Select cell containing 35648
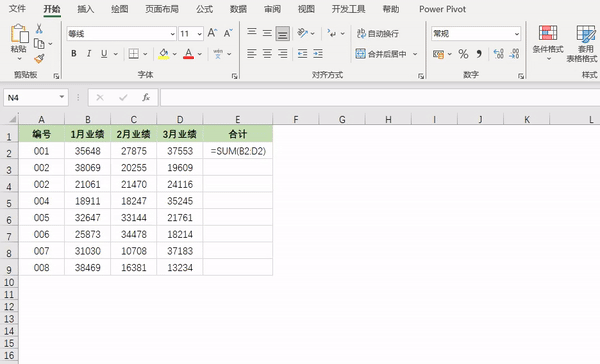 coord(88,151)
